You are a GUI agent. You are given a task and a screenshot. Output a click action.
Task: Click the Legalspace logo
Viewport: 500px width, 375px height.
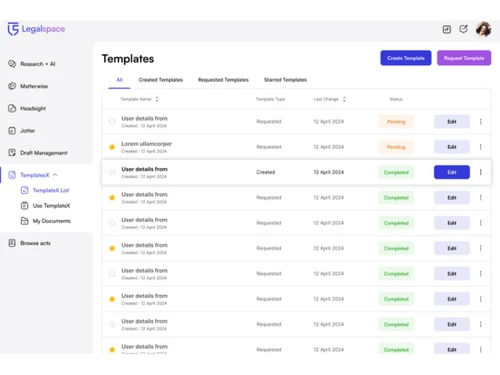[x=36, y=29]
